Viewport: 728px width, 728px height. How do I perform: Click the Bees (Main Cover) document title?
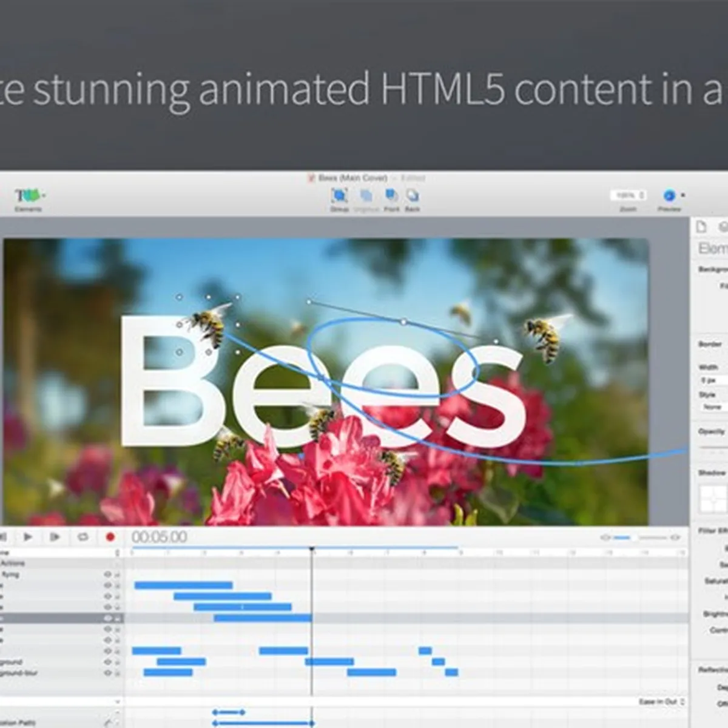(352, 178)
